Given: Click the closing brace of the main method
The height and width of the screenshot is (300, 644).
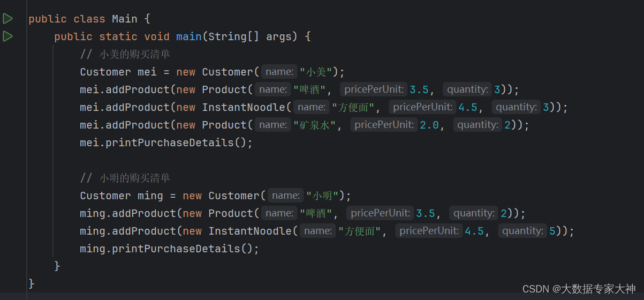Looking at the screenshot, I should point(57,265).
